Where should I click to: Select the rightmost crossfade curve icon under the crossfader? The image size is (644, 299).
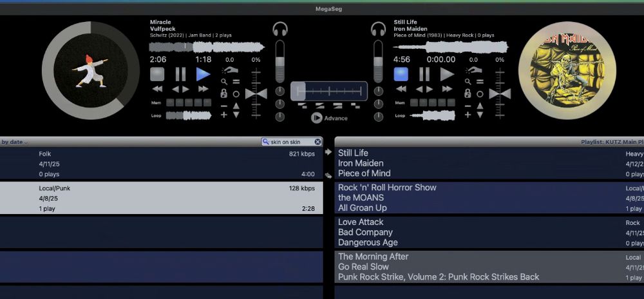click(x=355, y=106)
